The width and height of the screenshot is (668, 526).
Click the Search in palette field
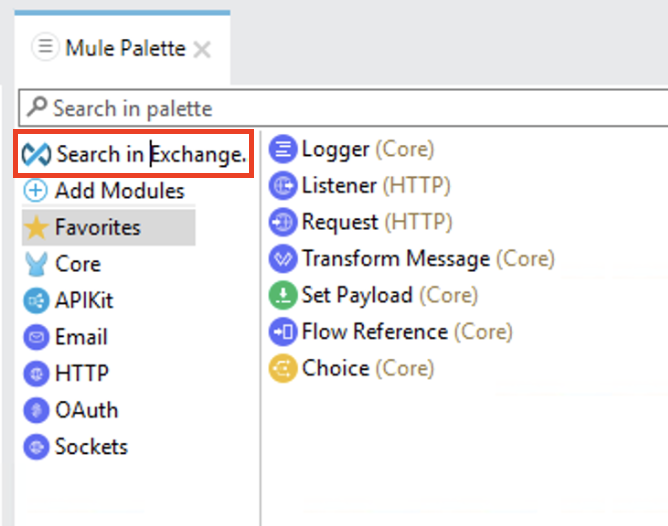(343, 108)
